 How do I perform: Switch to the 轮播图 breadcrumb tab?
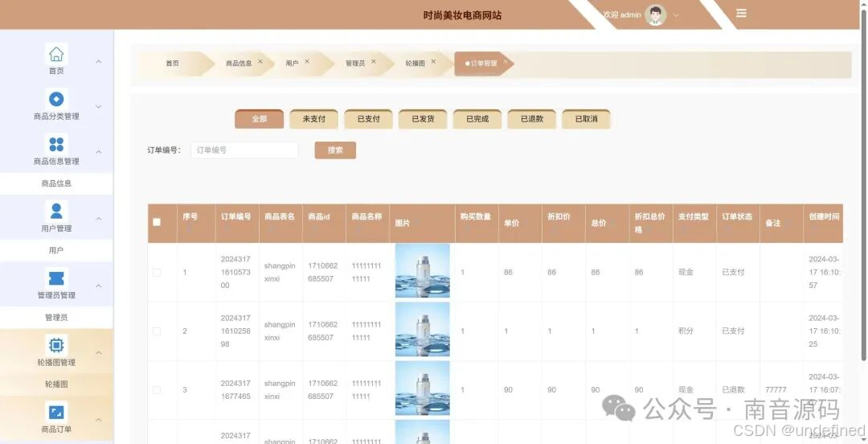coord(415,64)
